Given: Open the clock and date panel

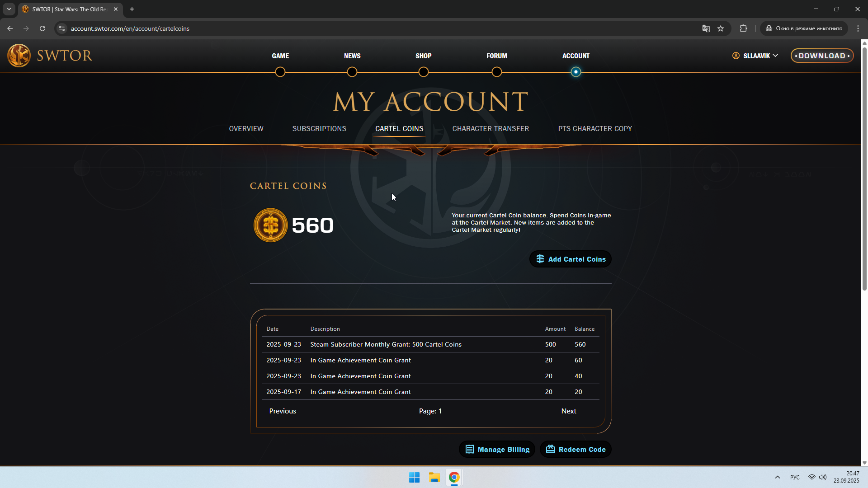Looking at the screenshot, I should 846,477.
